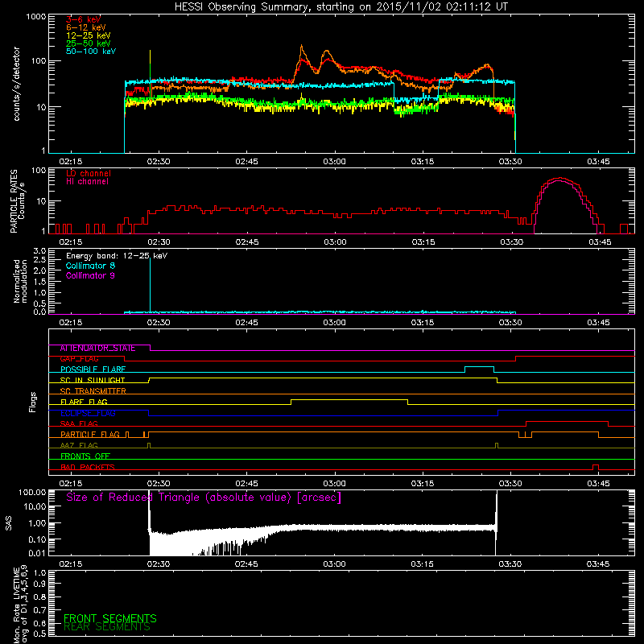The width and height of the screenshot is (644, 644).
Task: Click the SAS axis label
Action: (9, 523)
